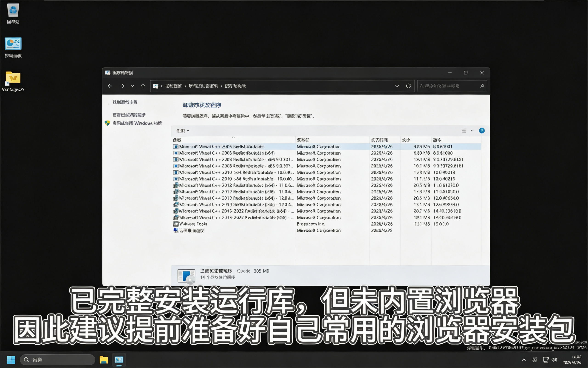This screenshot has height=368, width=588.
Task: Jump to 控制面板 in the breadcrumb
Action: point(173,86)
